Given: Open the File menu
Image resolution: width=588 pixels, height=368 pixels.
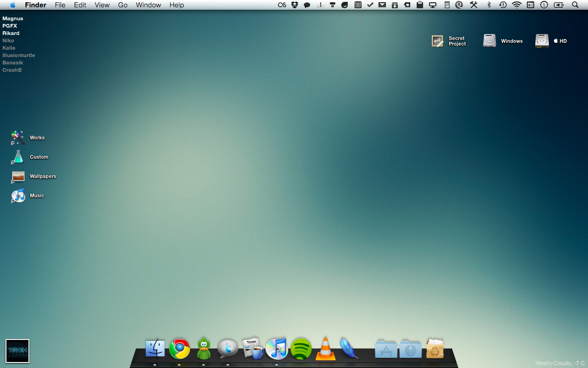Looking at the screenshot, I should [60, 5].
